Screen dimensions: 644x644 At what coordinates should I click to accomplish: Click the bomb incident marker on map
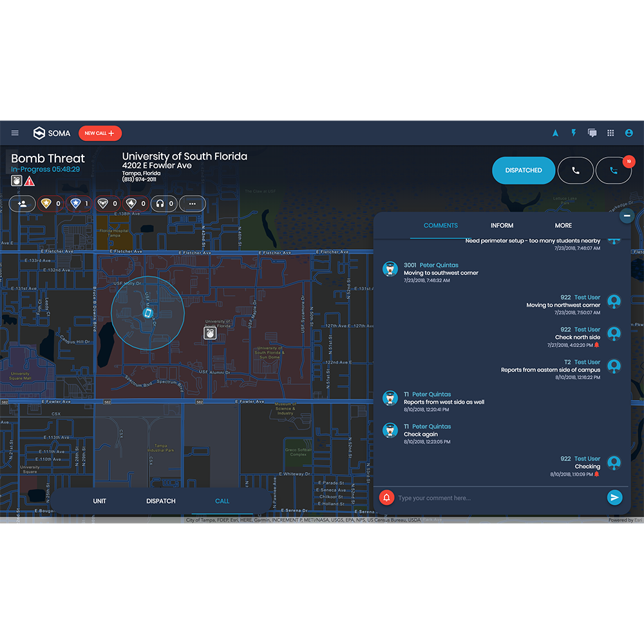click(x=210, y=333)
